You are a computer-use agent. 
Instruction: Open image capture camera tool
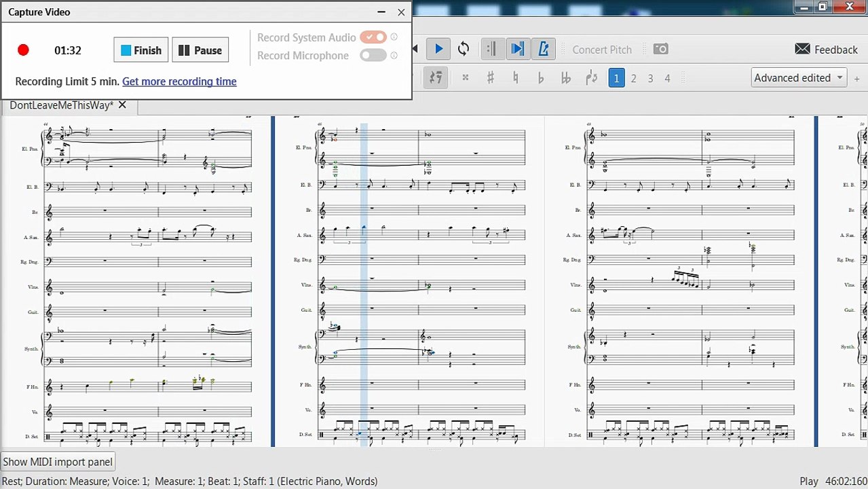pyautogui.click(x=660, y=49)
